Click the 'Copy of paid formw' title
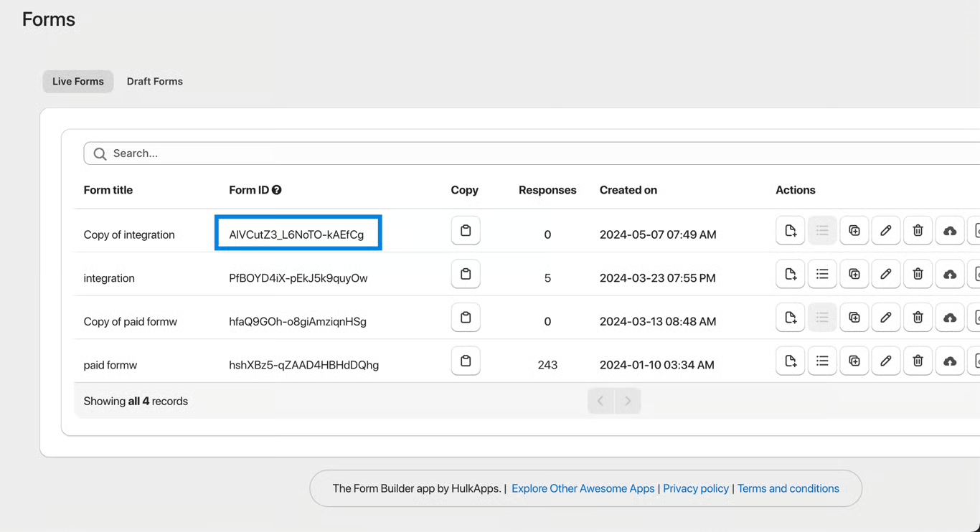Image resolution: width=980 pixels, height=532 pixels. pos(131,321)
